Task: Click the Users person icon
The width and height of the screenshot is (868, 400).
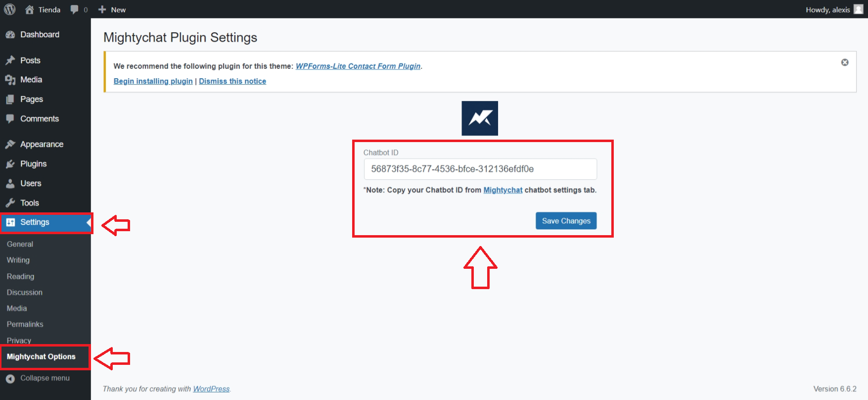Action: pos(10,184)
